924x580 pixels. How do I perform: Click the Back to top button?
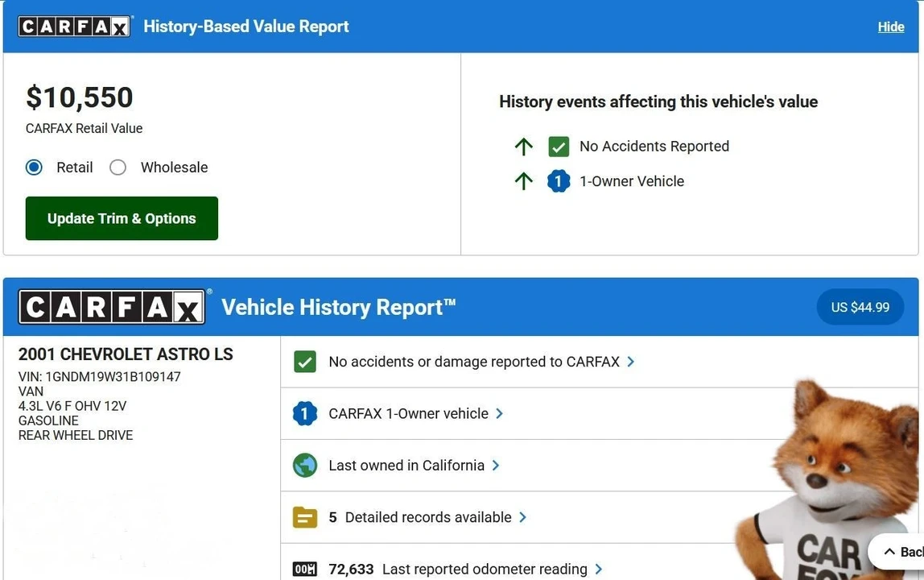(x=896, y=552)
